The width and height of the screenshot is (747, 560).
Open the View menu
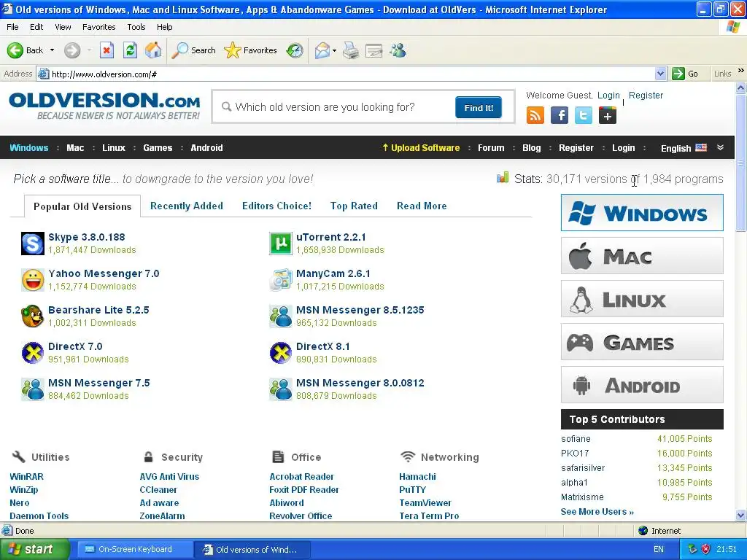pos(63,27)
